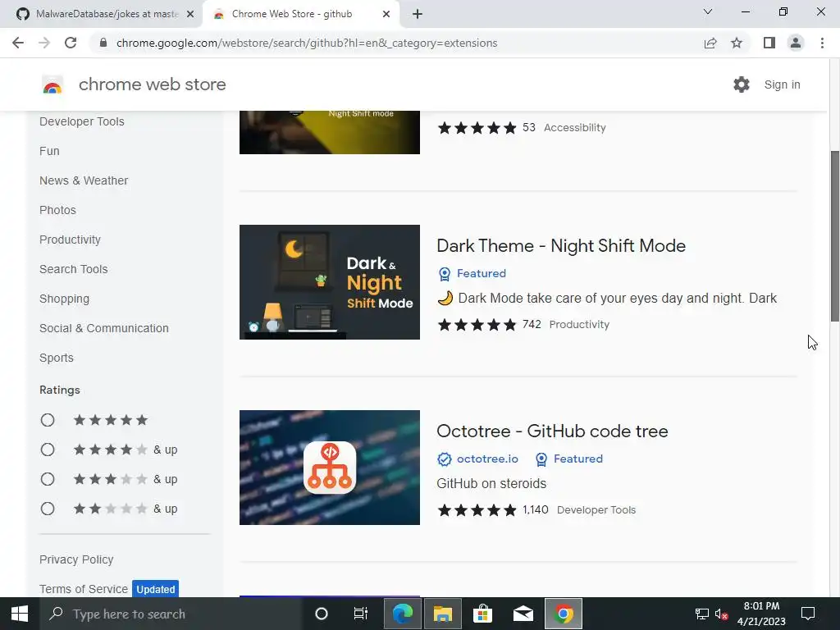Screen dimensions: 840x630
Task: Click the site lock icon in address bar
Action: pyautogui.click(x=103, y=43)
